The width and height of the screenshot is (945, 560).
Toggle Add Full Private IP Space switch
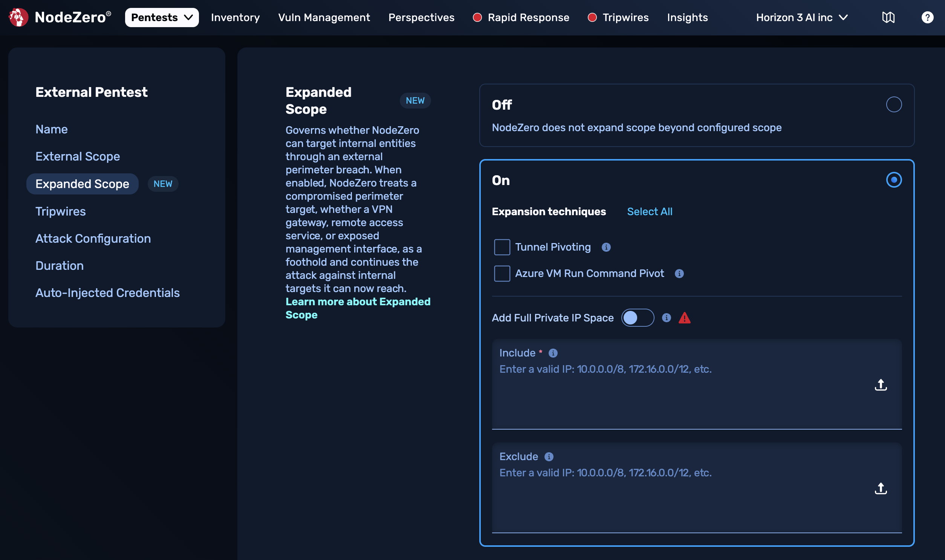[x=638, y=318]
